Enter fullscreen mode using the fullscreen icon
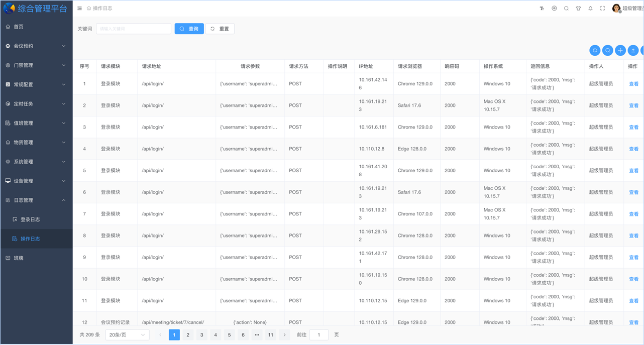Screen dimensions: 644x345 [602, 9]
